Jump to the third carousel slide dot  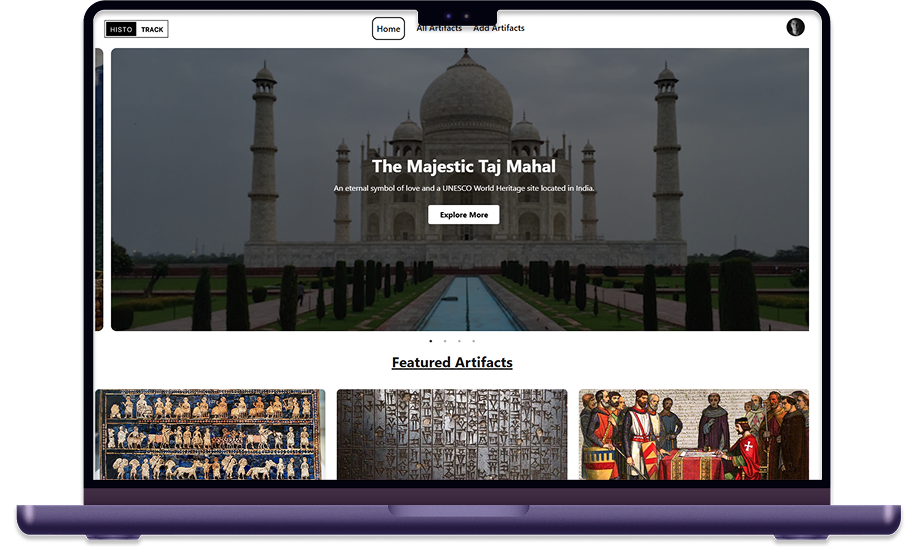(x=459, y=341)
